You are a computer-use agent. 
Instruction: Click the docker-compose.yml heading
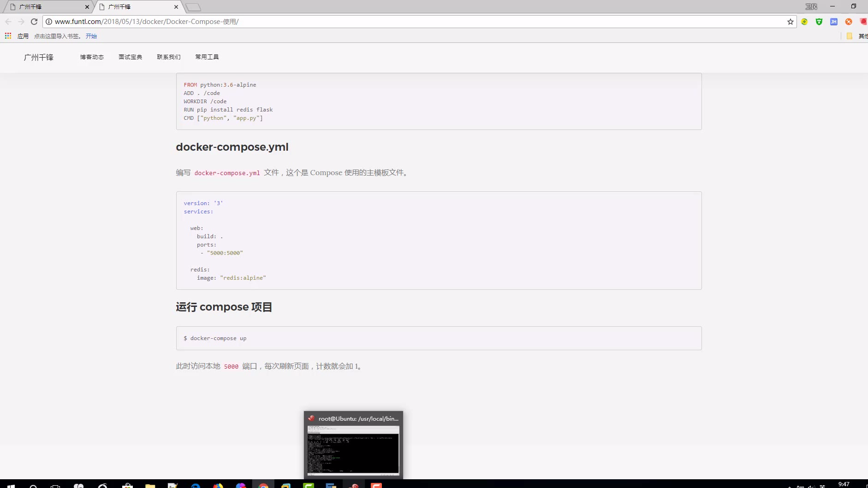coord(232,147)
